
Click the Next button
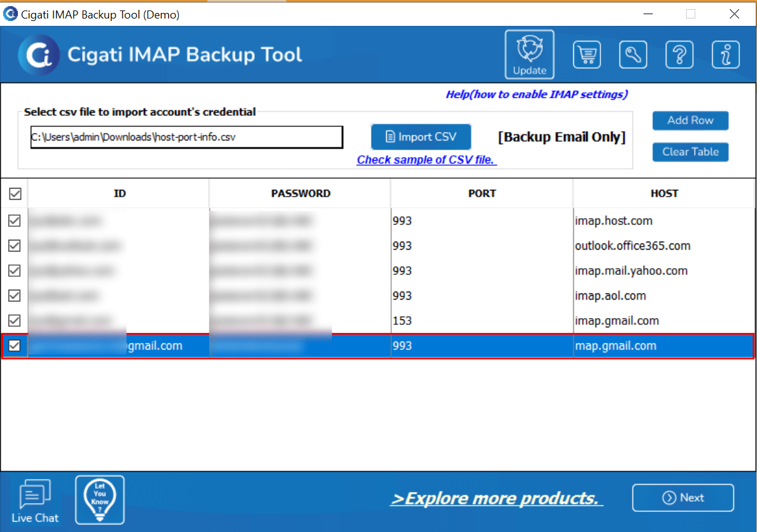(683, 498)
